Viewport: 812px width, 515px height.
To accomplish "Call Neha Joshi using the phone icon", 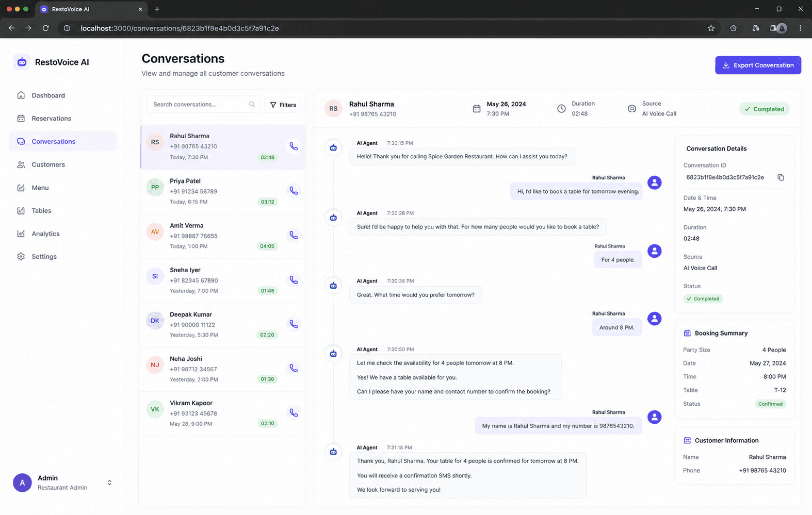I will tap(294, 369).
